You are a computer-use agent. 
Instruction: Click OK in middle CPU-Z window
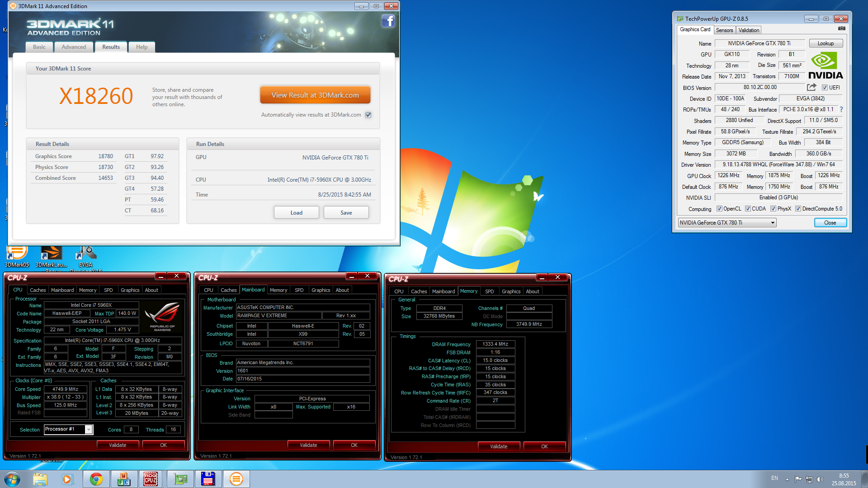(354, 445)
